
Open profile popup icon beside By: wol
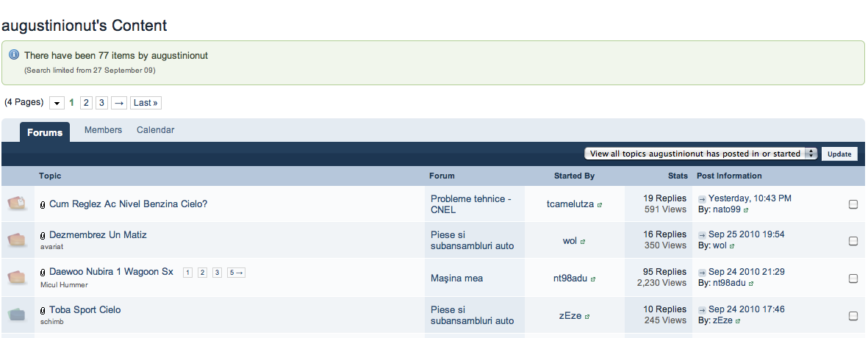coord(732,246)
